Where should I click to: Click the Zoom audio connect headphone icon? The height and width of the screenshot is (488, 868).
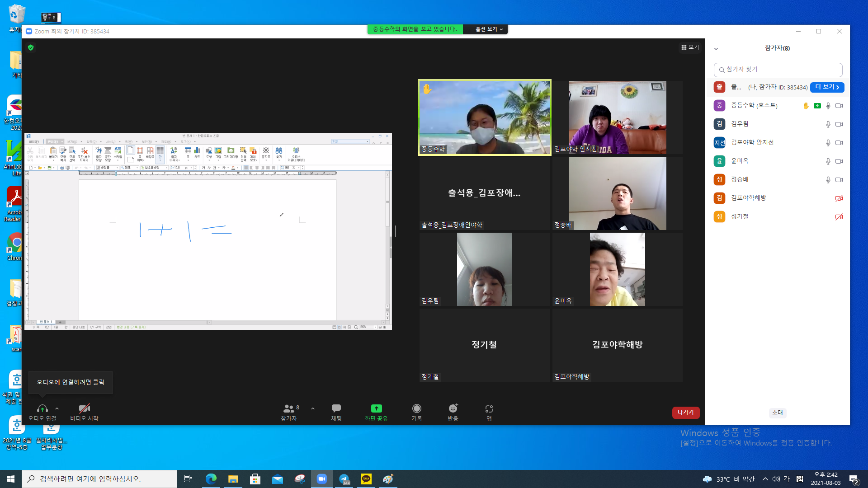pyautogui.click(x=42, y=408)
